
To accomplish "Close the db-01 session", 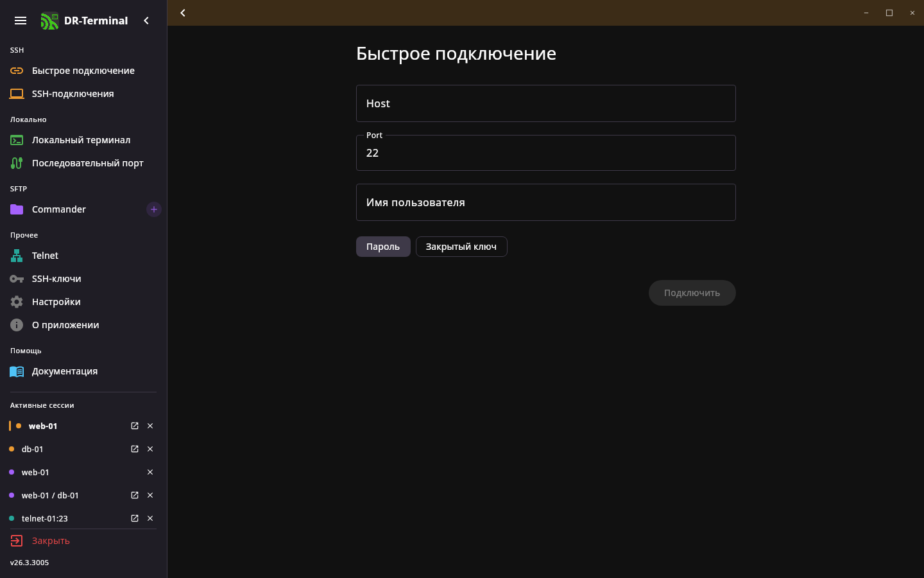I will tap(150, 449).
